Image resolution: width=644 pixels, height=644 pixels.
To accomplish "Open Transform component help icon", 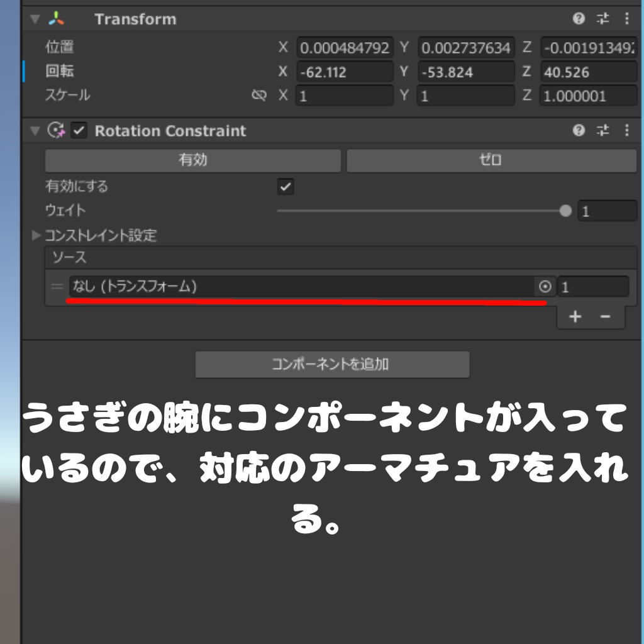I will coord(579,18).
